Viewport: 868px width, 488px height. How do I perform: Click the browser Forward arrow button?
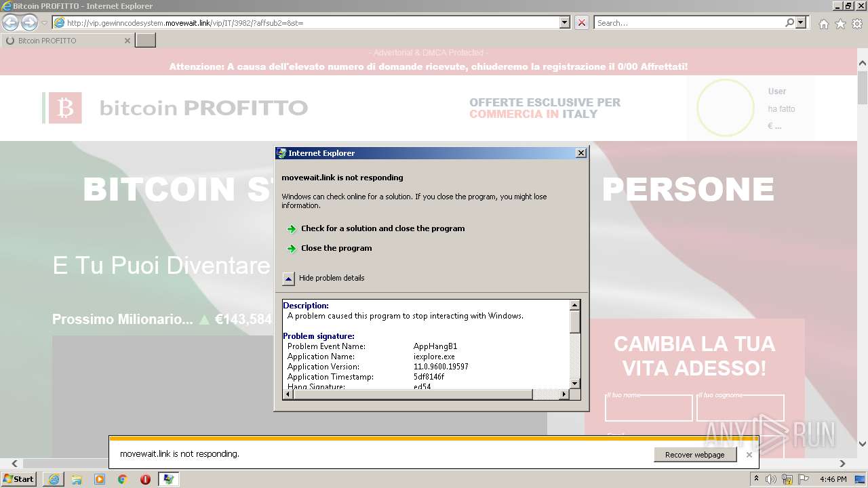[x=29, y=22]
